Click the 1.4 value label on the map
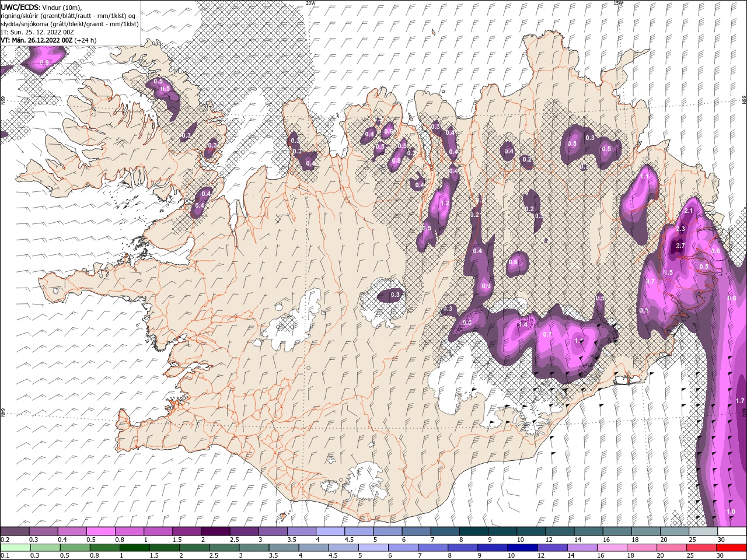 pos(523,324)
